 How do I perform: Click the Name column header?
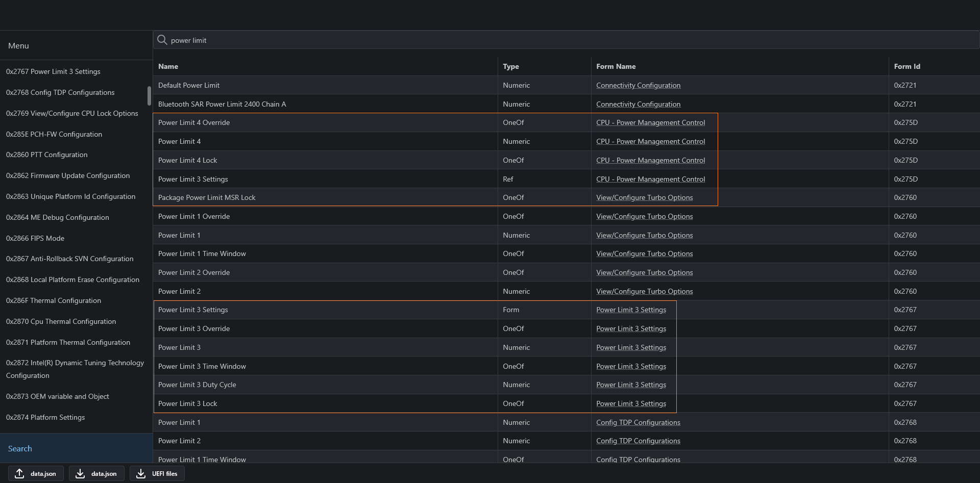point(168,66)
